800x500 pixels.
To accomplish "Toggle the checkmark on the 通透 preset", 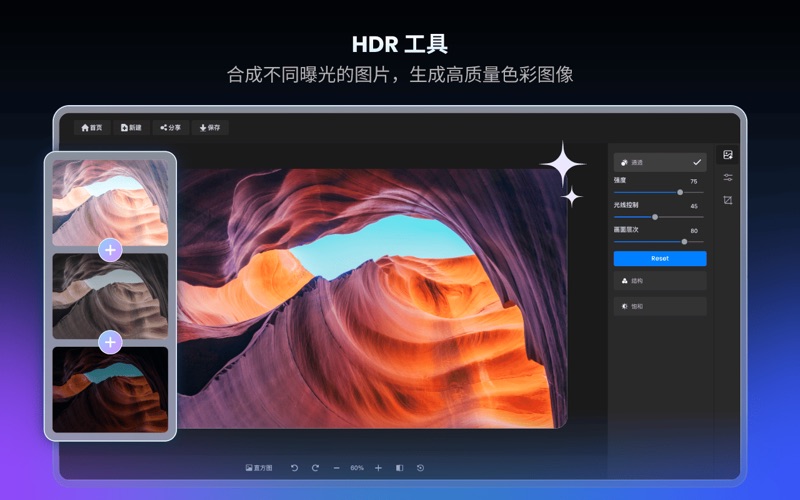I will pos(697,162).
